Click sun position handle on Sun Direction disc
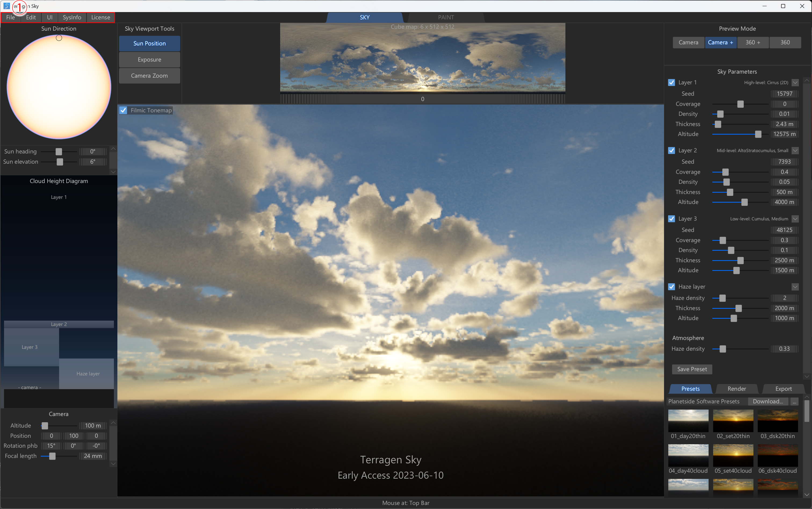The width and height of the screenshot is (812, 509). [59, 38]
